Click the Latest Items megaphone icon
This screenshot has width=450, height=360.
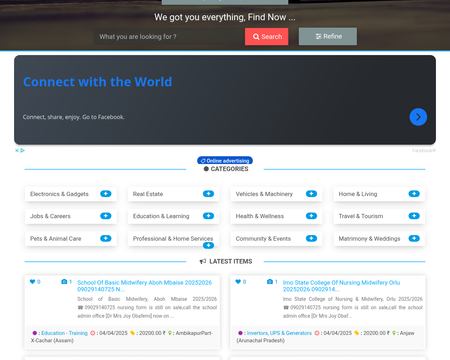(x=203, y=261)
